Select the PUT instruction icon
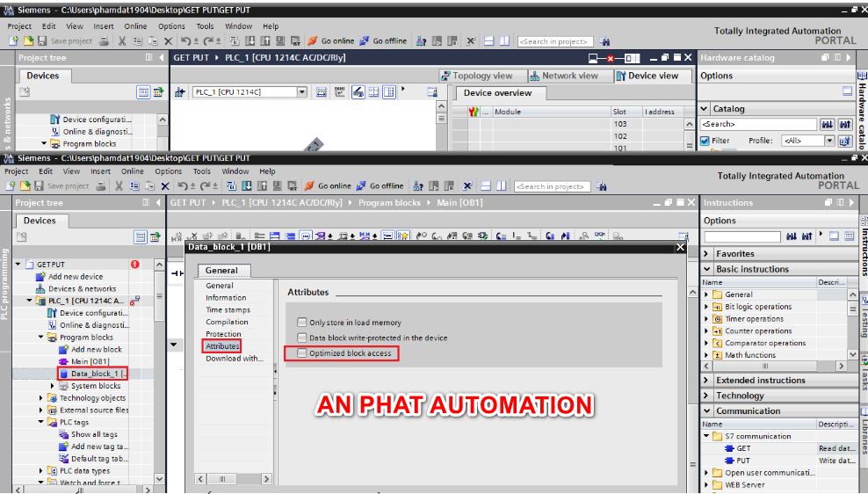The width and height of the screenshot is (868, 494). pyautogui.click(x=729, y=461)
